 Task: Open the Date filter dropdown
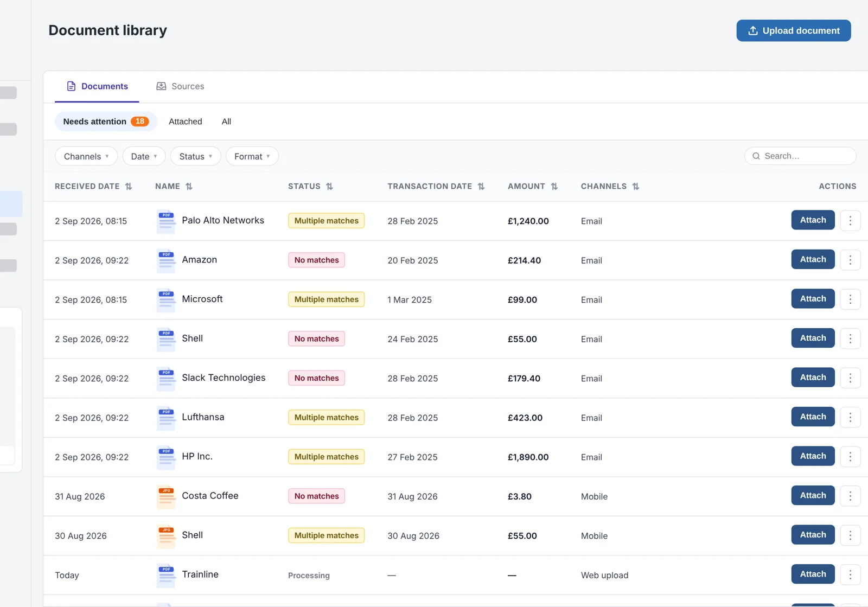click(144, 156)
